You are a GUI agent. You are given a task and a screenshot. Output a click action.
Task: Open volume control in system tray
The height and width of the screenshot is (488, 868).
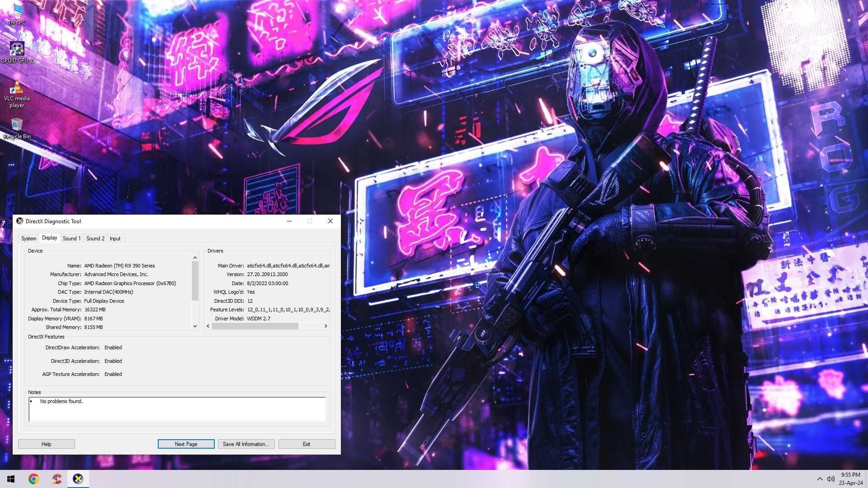830,479
